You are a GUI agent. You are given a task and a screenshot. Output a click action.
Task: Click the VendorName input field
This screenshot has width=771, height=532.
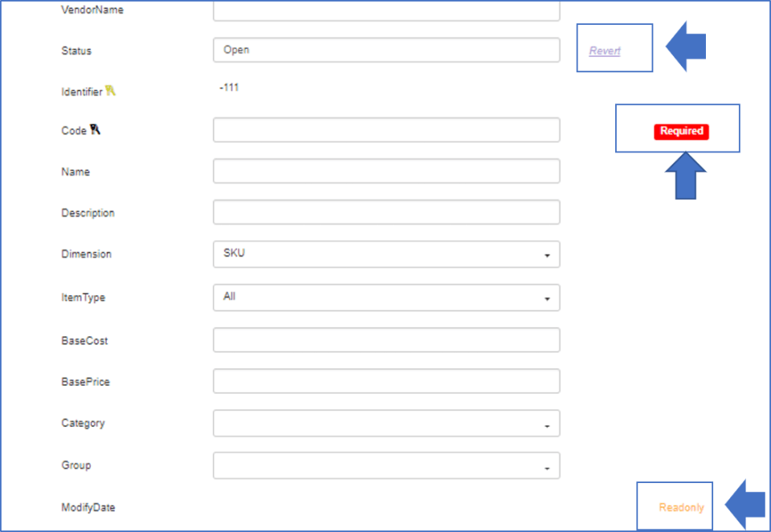(x=386, y=10)
